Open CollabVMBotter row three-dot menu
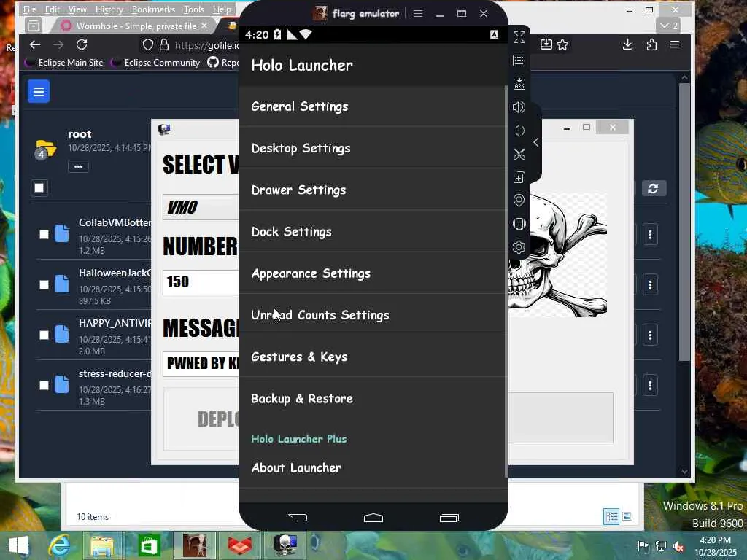This screenshot has width=747, height=560. tap(650, 234)
